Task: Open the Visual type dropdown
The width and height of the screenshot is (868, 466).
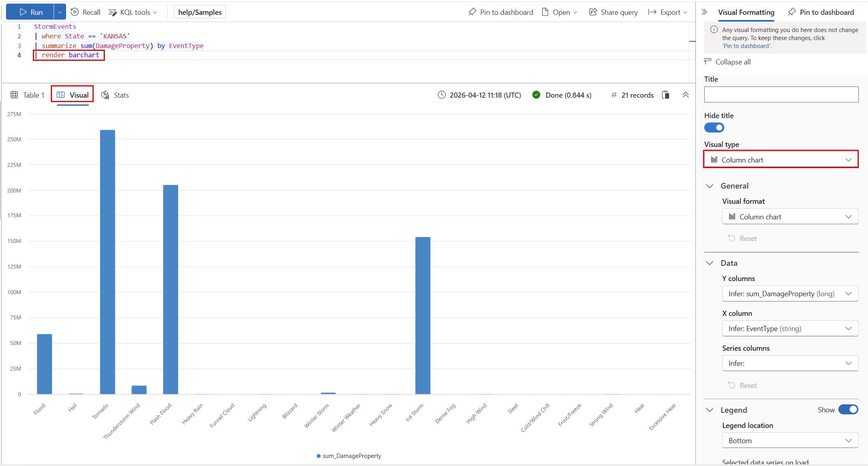Action: click(781, 160)
